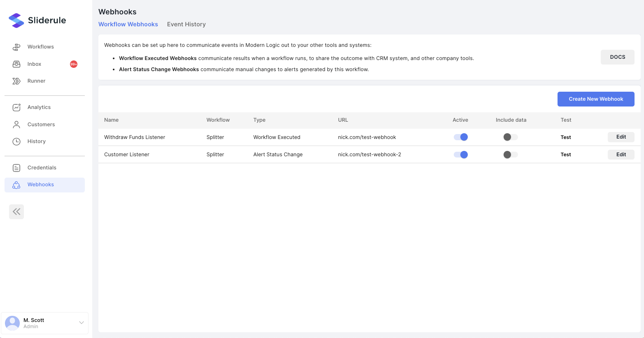Open the Analytics page
Viewport: 644px width, 338px height.
pos(44,107)
